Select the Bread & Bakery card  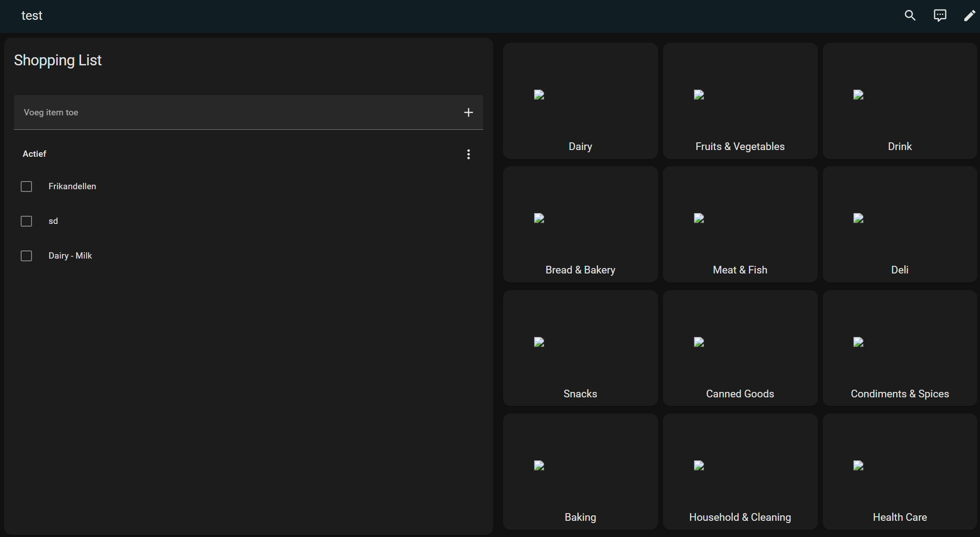[580, 224]
